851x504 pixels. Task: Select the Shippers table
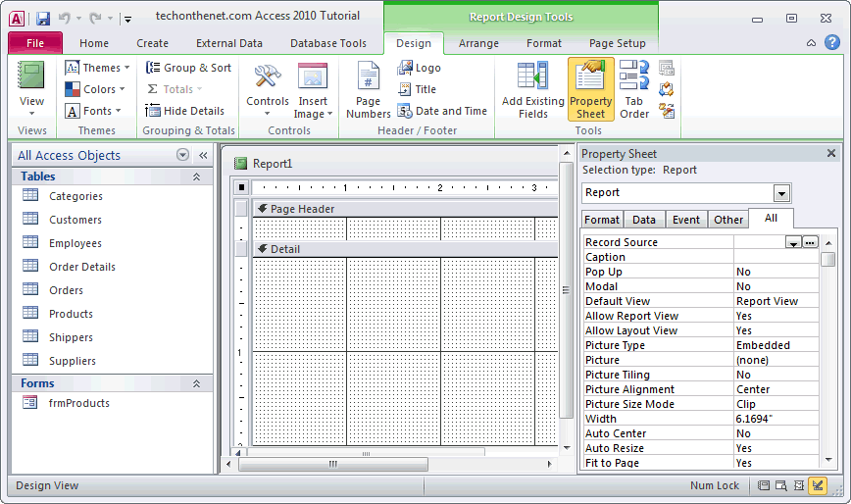pos(113,337)
